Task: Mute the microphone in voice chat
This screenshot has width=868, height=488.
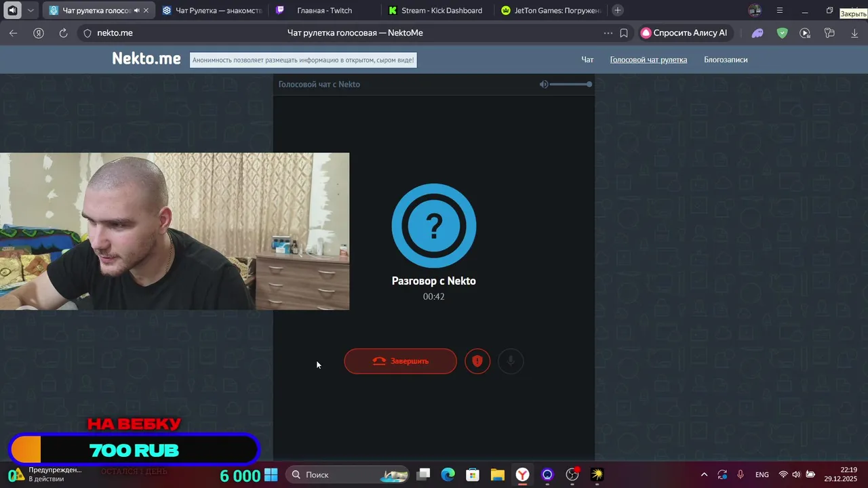Action: (x=511, y=361)
